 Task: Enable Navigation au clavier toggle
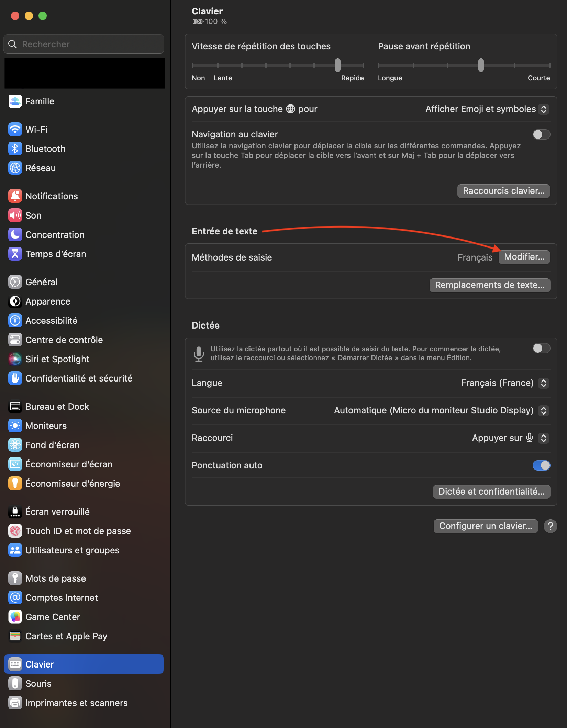541,134
